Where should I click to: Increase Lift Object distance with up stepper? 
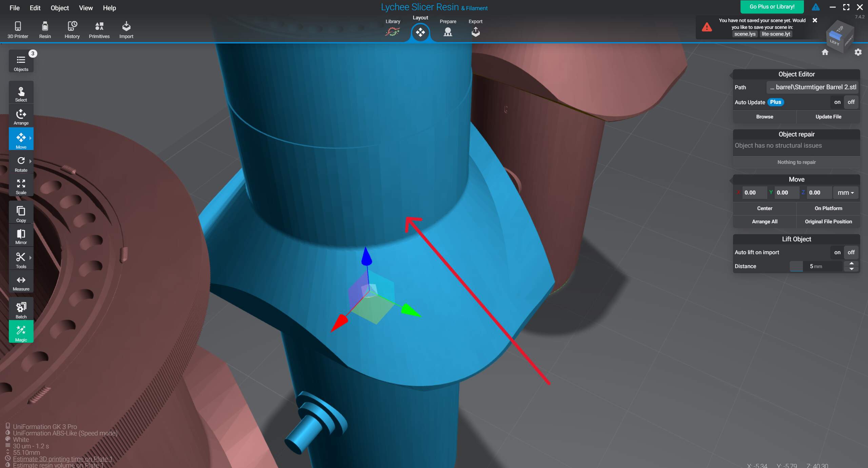click(851, 263)
